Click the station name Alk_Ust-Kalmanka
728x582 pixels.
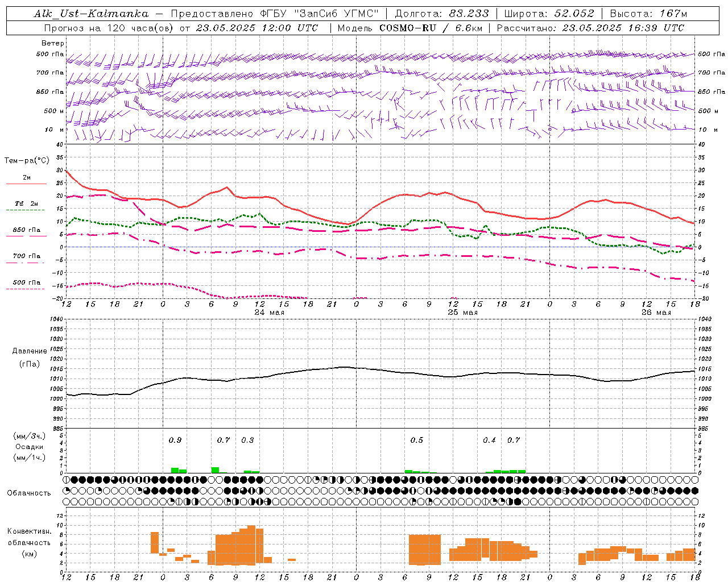click(91, 14)
